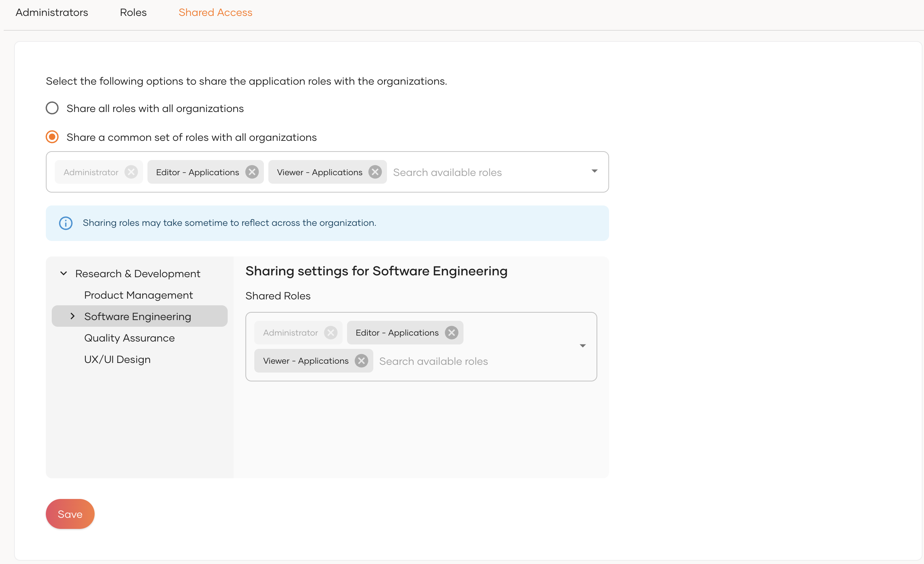
Task: Open the Shared Access tab
Action: point(215,12)
